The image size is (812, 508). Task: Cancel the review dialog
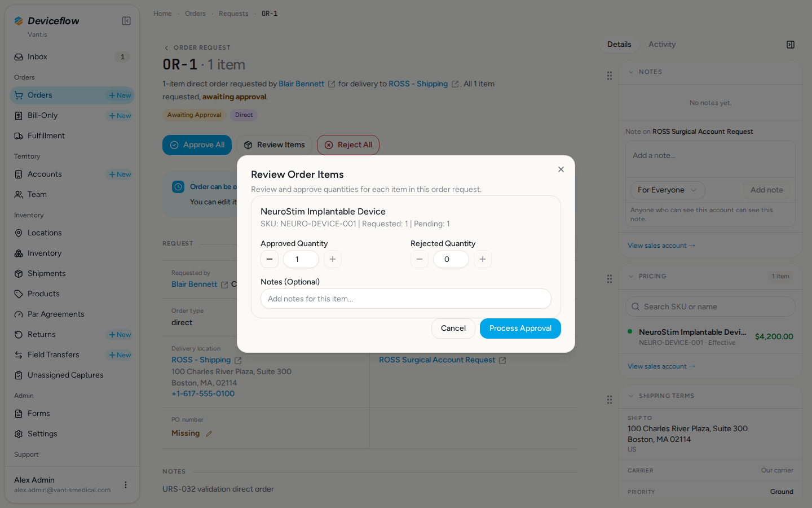[453, 329]
